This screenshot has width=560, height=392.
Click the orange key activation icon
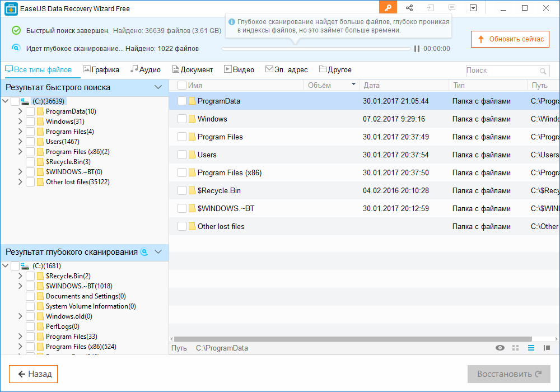pos(388,8)
